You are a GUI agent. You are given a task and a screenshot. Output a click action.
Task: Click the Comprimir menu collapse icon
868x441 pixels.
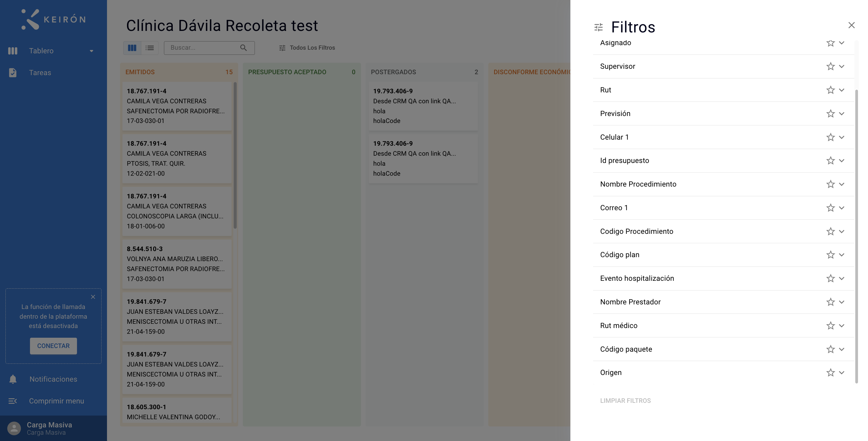(x=13, y=401)
